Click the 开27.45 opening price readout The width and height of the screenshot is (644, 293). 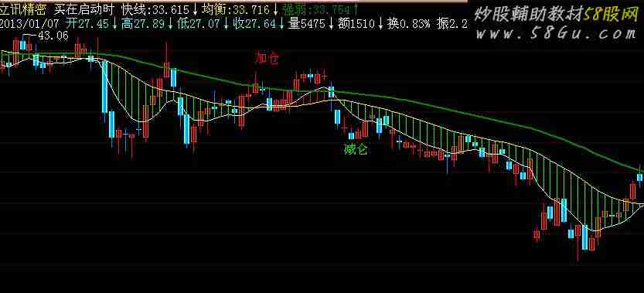tap(87, 24)
